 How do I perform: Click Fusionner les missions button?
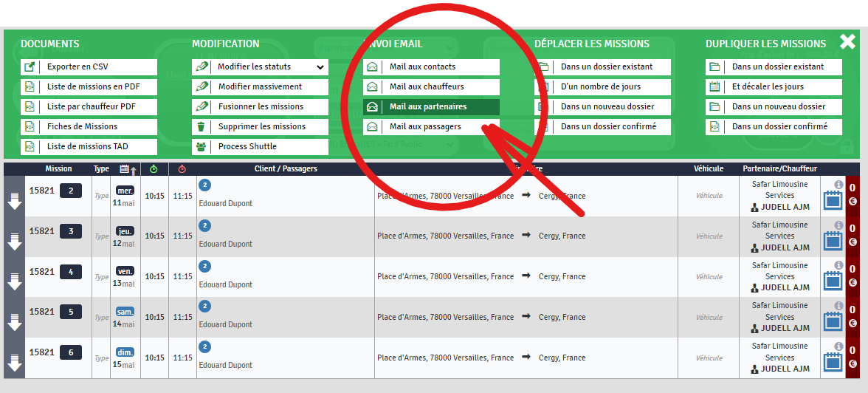[x=261, y=106]
